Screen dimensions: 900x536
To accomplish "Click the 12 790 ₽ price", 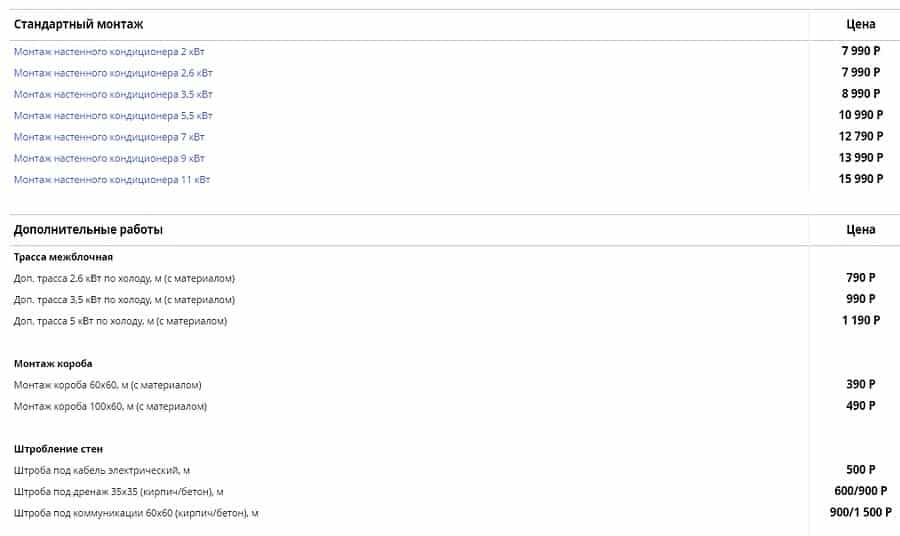I will (x=860, y=136).
